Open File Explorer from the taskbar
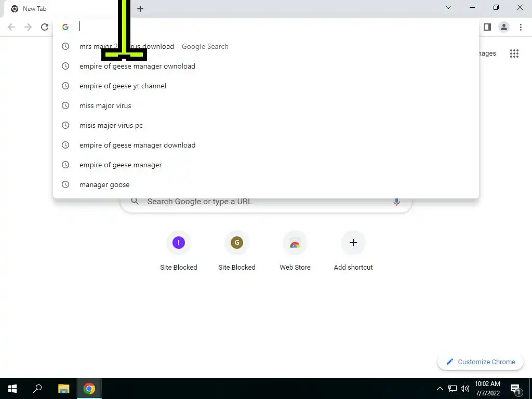Image resolution: width=532 pixels, height=399 pixels. pos(63,389)
